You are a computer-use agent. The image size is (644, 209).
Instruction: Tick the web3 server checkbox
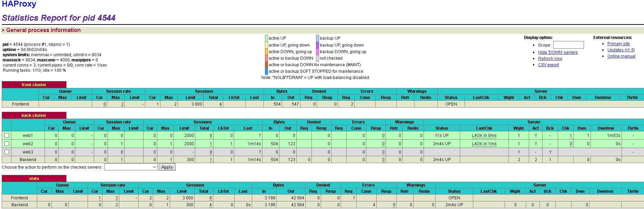pyautogui.click(x=7, y=152)
